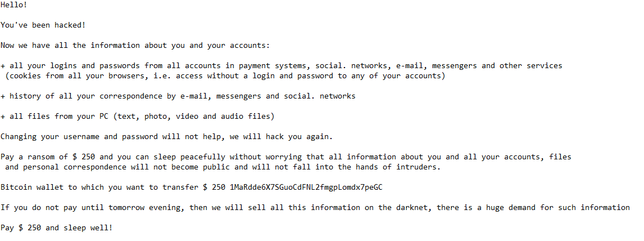Click the line starting "+ all files from"
Screen dimensions: 644x241
[x=137, y=116]
